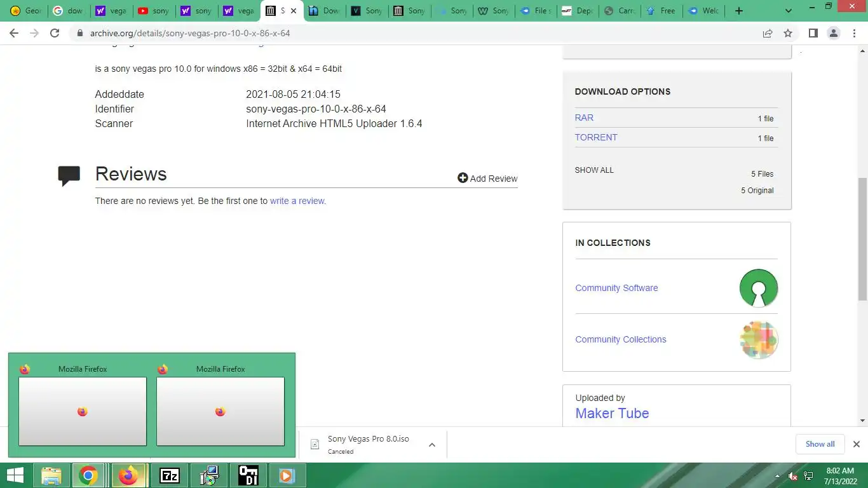
Task: Click the black key-logo taskbar icon
Action: pyautogui.click(x=248, y=475)
